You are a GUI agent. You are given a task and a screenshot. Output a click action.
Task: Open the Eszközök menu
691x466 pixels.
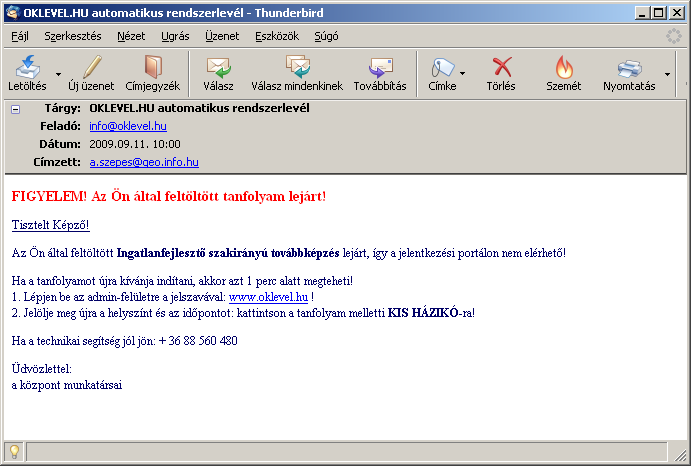point(277,36)
